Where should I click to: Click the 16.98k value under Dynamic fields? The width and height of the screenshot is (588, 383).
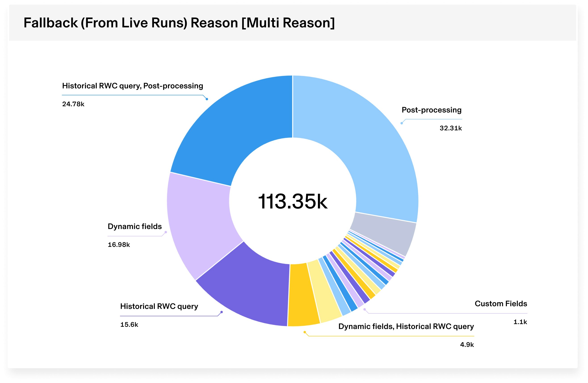pos(119,245)
